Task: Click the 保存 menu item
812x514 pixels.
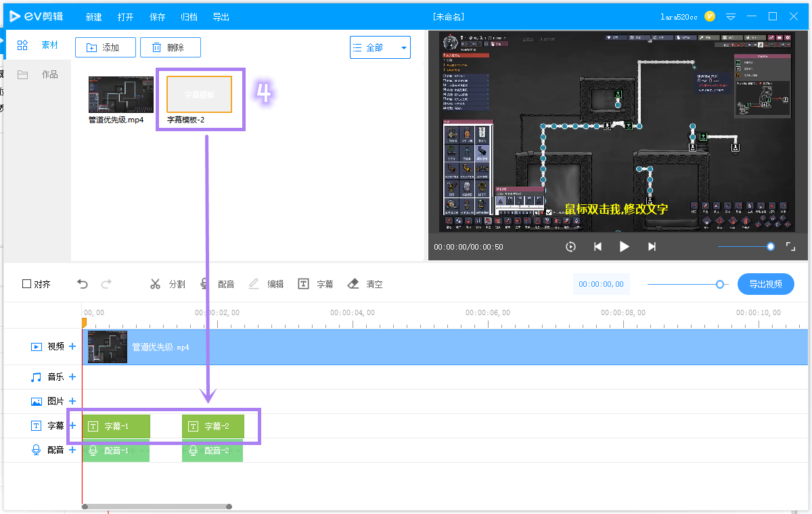Action: click(x=157, y=17)
